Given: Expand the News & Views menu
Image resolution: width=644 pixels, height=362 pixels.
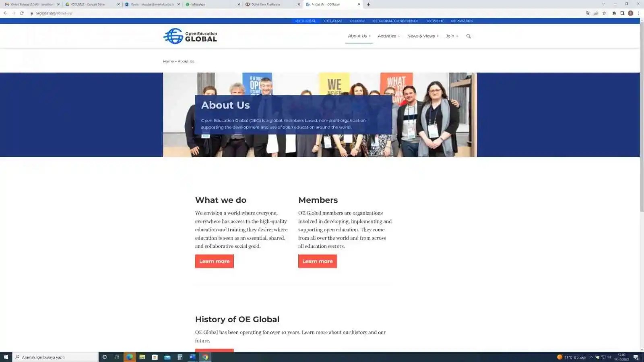Looking at the screenshot, I should [x=423, y=36].
